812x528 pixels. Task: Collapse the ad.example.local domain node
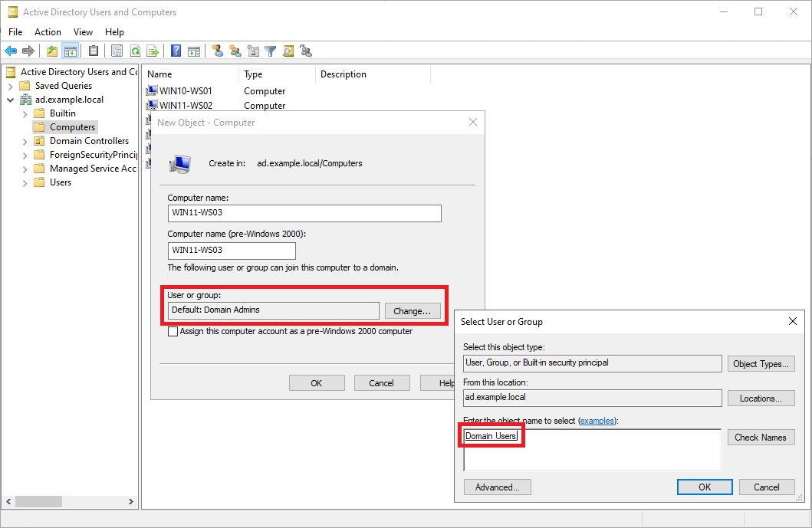point(11,100)
